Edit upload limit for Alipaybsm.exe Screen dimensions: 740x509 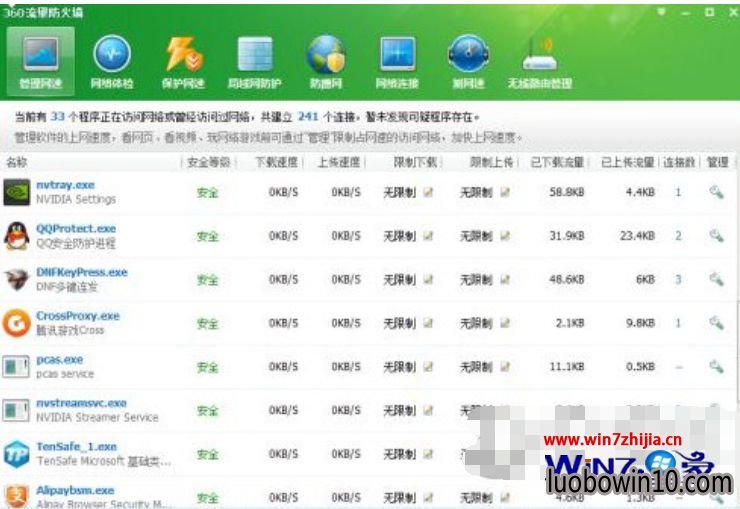click(x=505, y=497)
